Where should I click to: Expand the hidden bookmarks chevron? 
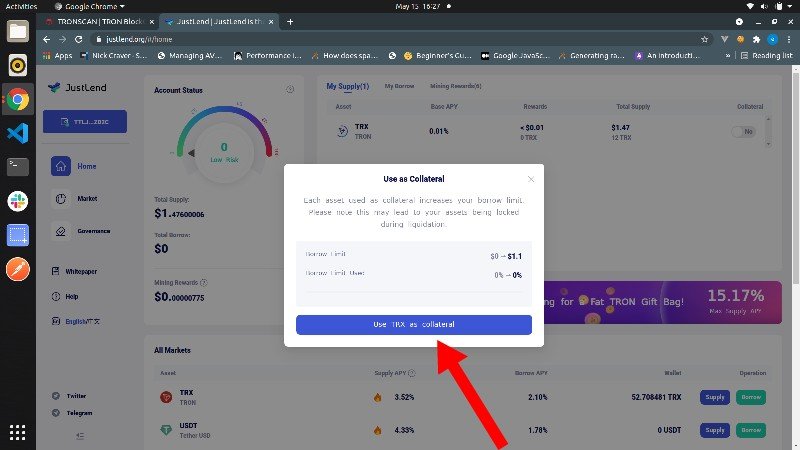[728, 56]
